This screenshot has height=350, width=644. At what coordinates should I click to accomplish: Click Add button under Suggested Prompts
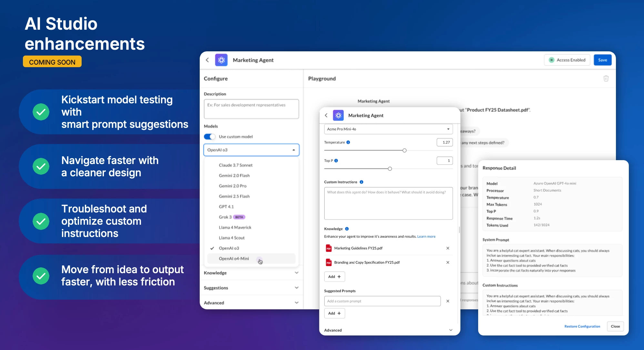(334, 313)
